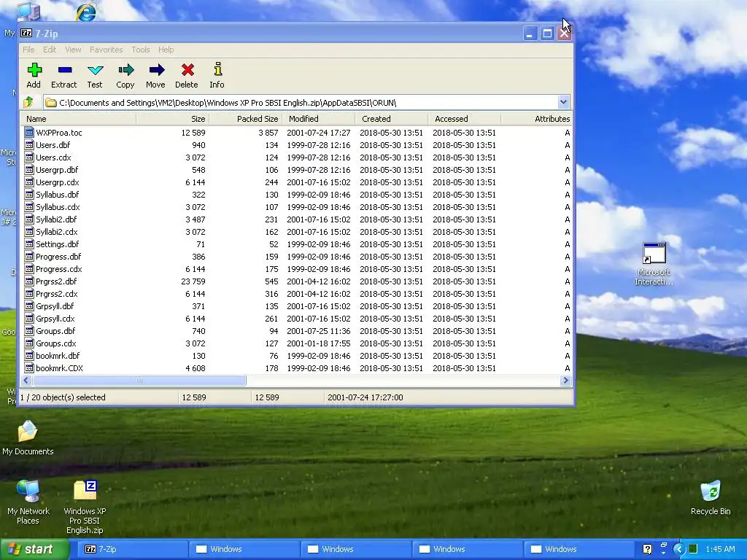
Task: Go up one folder level icon
Action: 28,102
